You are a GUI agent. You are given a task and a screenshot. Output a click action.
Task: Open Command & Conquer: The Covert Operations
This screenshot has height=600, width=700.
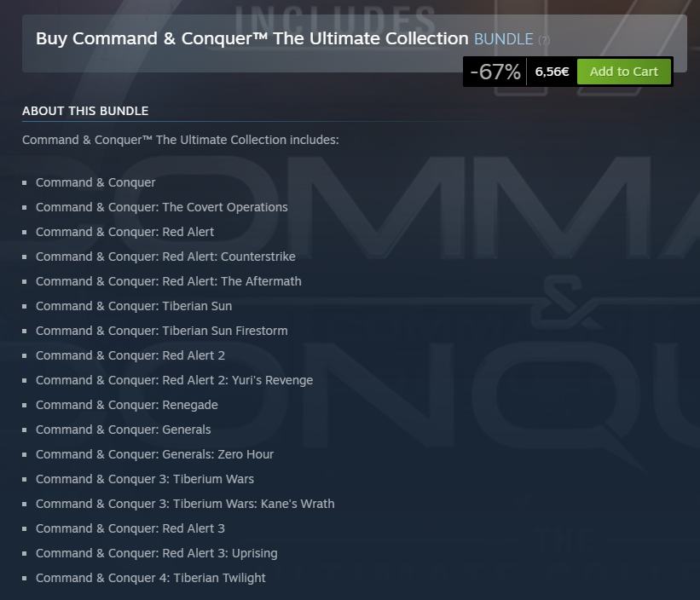coord(161,207)
